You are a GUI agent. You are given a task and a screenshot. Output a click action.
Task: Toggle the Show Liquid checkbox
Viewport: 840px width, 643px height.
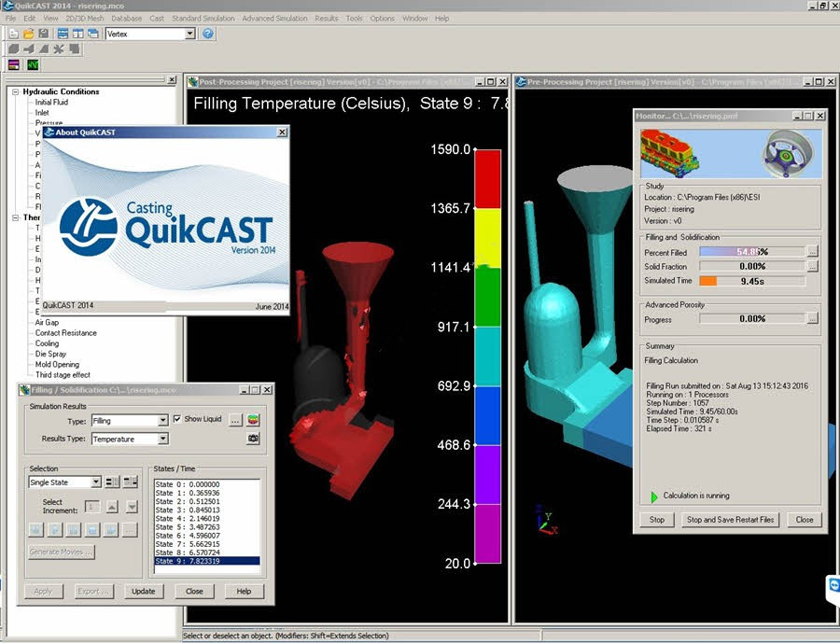coord(177,419)
